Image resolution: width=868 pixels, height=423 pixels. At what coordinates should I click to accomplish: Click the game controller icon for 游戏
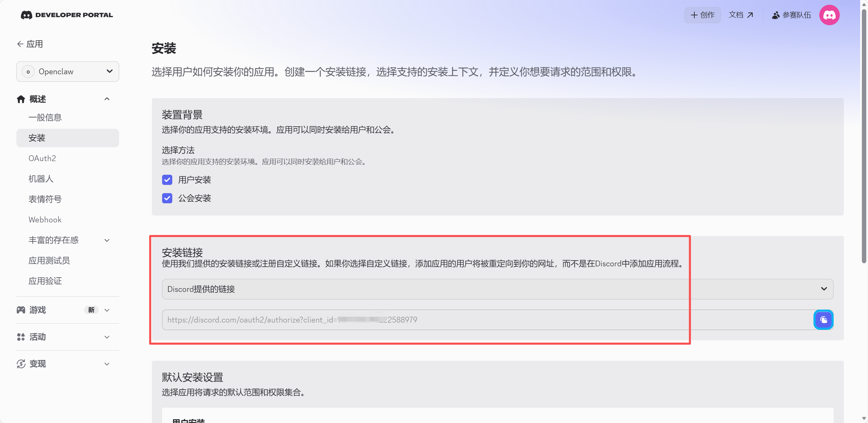click(21, 310)
